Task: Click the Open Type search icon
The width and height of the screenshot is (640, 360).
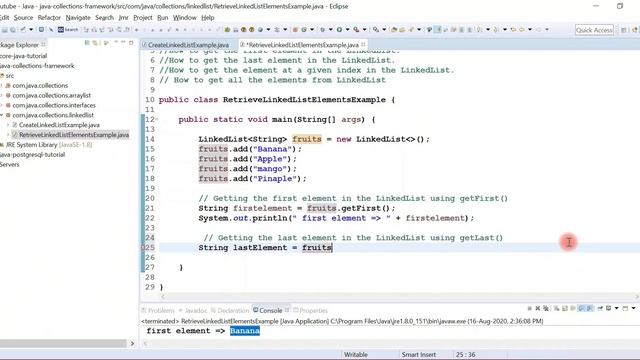Action: 394,30
